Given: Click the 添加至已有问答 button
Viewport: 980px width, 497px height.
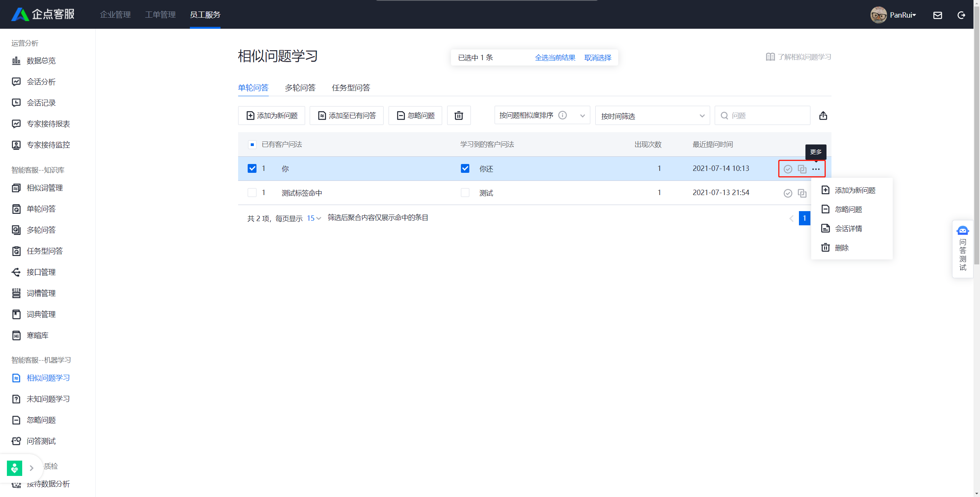Looking at the screenshot, I should (346, 115).
